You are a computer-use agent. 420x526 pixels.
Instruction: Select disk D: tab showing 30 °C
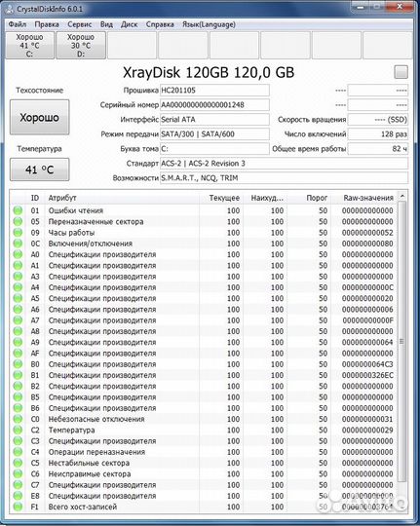point(81,45)
